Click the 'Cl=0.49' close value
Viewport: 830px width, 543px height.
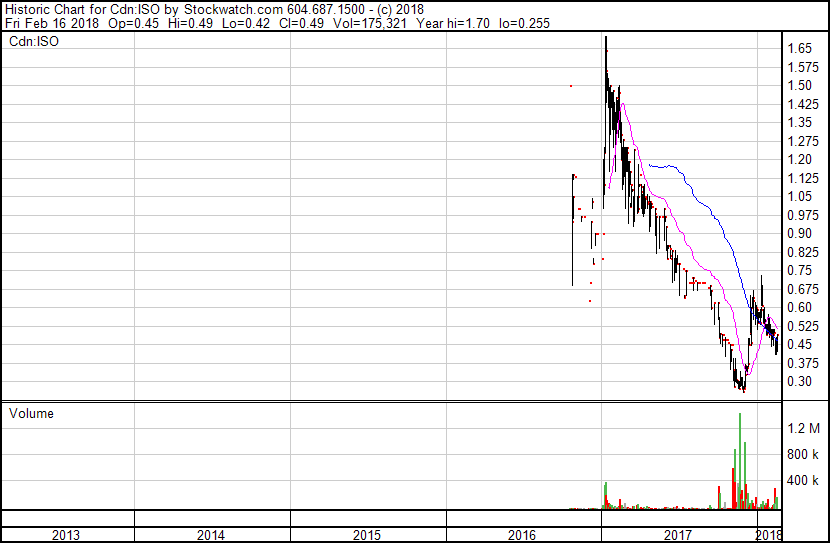(x=302, y=23)
